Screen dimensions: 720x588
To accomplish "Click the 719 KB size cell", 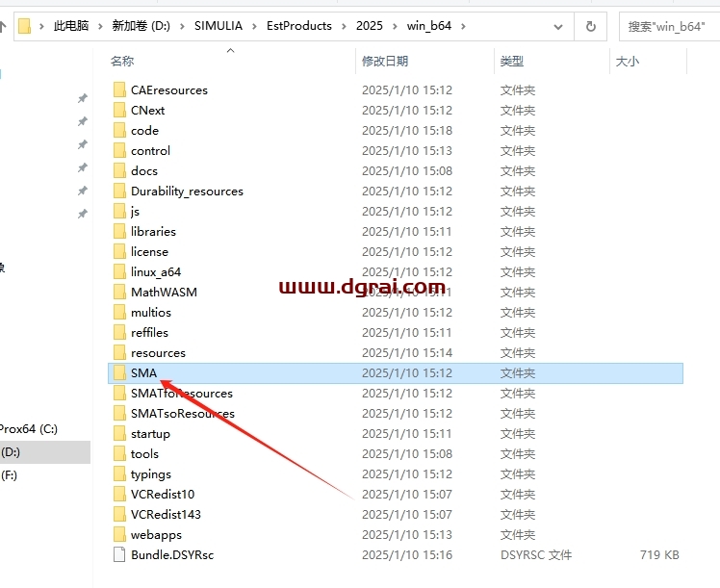I will [659, 555].
